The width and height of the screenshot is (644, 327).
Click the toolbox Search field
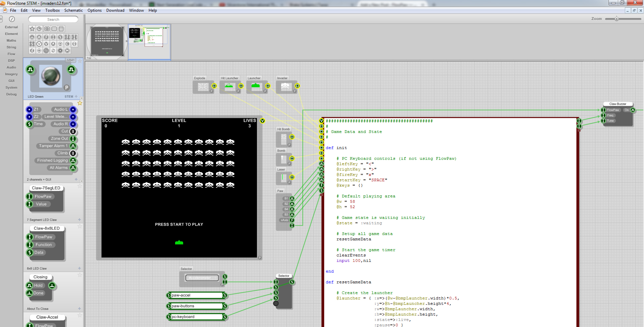point(53,19)
